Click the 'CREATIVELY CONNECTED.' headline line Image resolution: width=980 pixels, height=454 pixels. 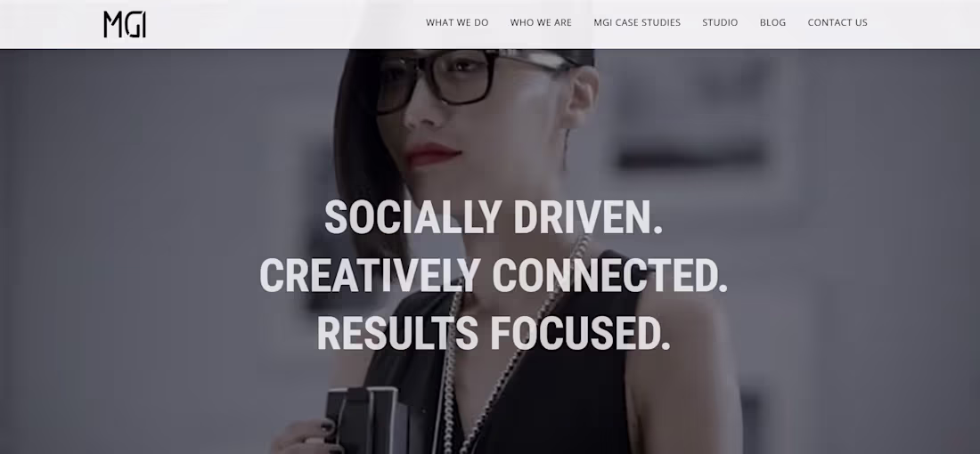494,275
